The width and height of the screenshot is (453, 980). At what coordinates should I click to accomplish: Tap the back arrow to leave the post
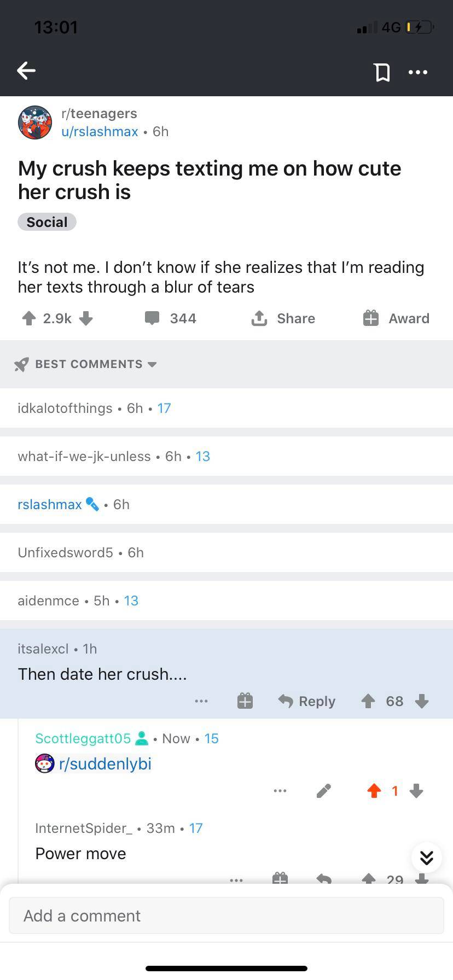point(26,71)
